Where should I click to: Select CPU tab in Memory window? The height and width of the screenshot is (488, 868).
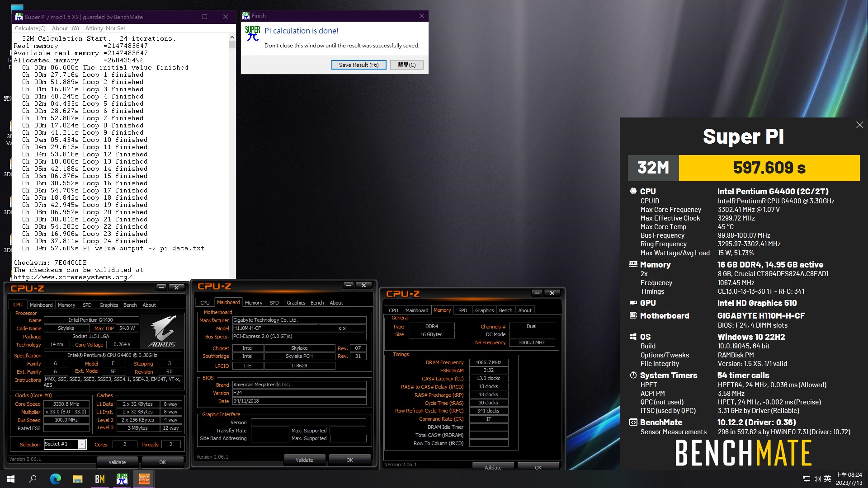[x=393, y=310]
